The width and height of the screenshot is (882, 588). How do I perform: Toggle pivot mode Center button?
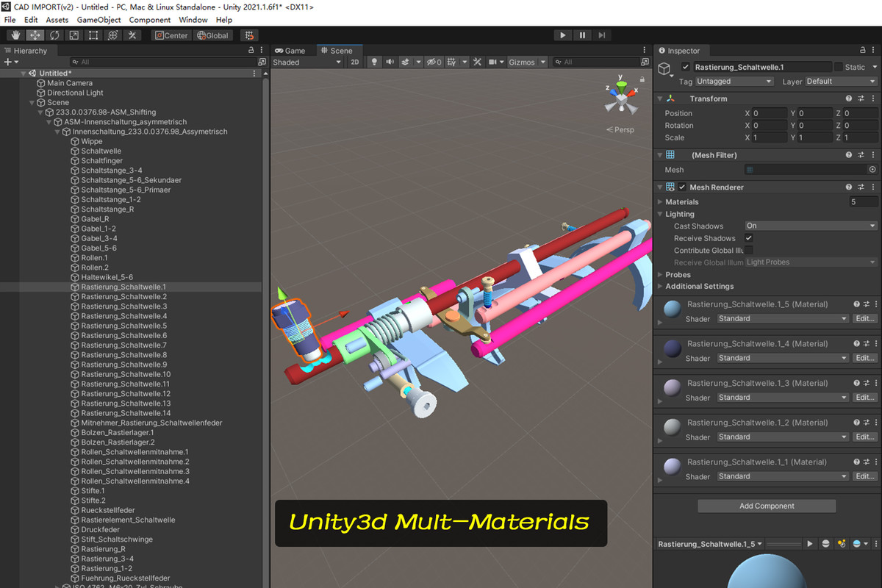pyautogui.click(x=171, y=35)
